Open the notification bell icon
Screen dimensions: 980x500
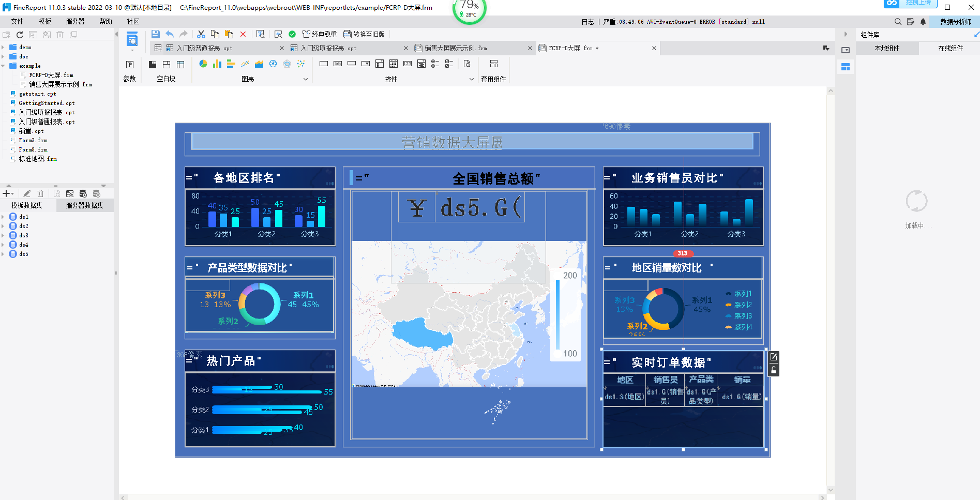pos(923,22)
